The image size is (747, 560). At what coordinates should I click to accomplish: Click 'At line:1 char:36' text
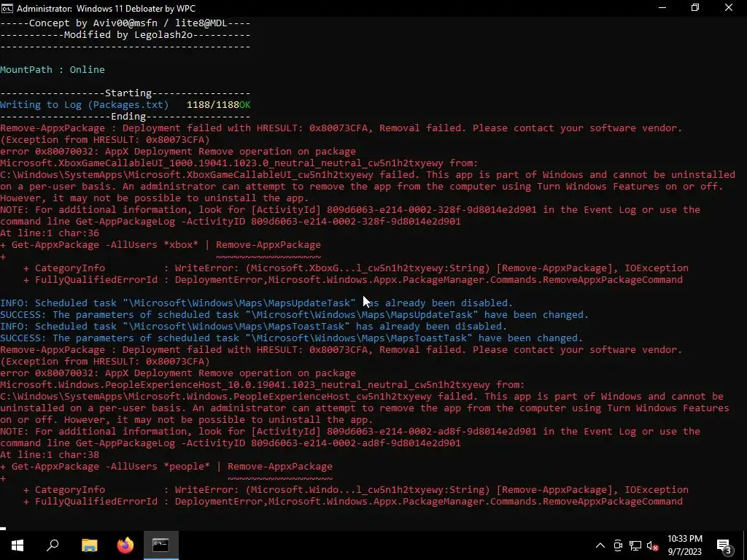tap(50, 233)
